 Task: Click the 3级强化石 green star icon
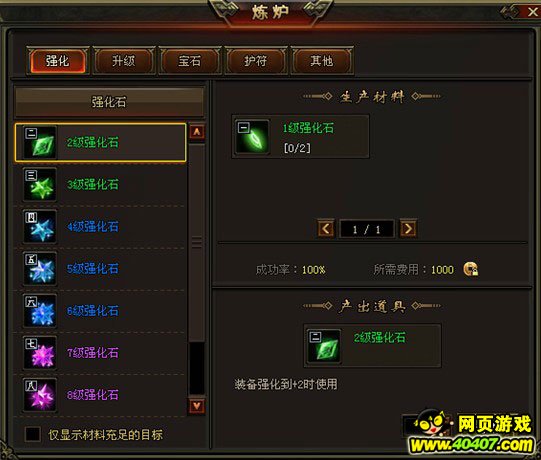[x=40, y=184]
